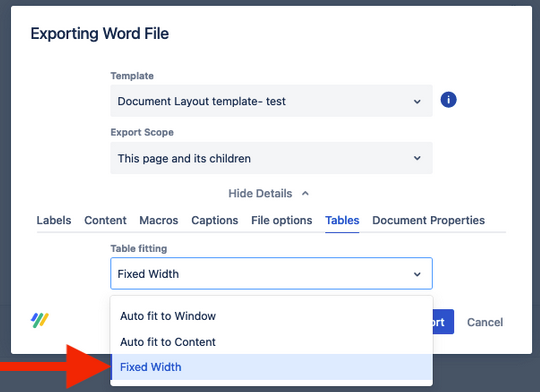Switch to the Captions tab
540x392 pixels.
[x=215, y=220]
